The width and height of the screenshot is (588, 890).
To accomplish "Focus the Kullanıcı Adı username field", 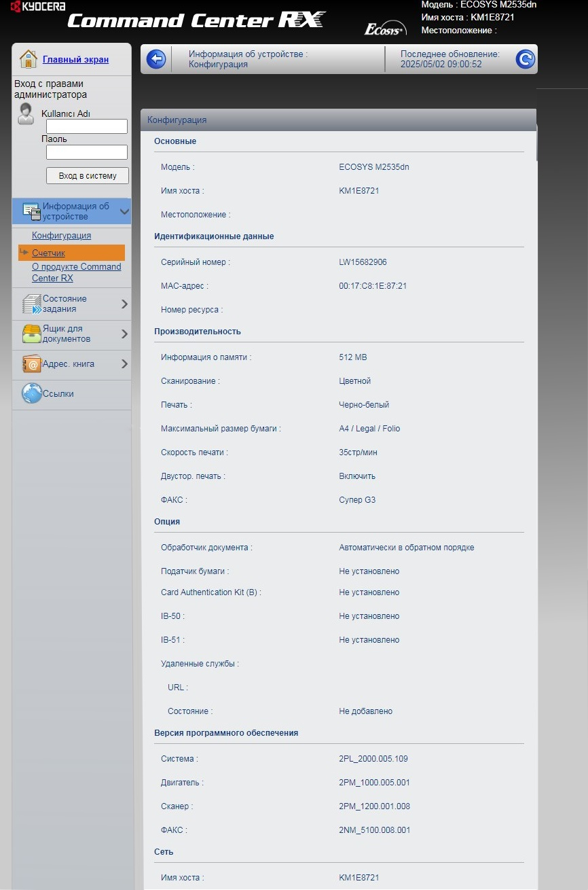I will click(x=87, y=126).
